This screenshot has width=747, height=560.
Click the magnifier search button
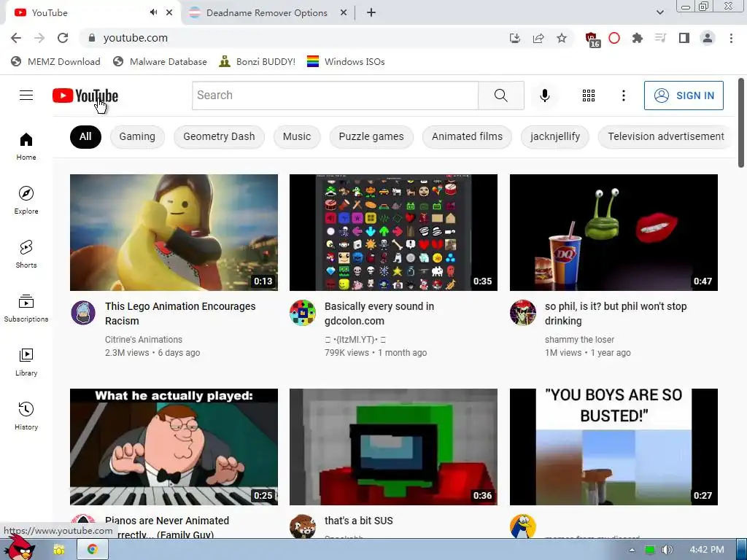[x=500, y=96]
